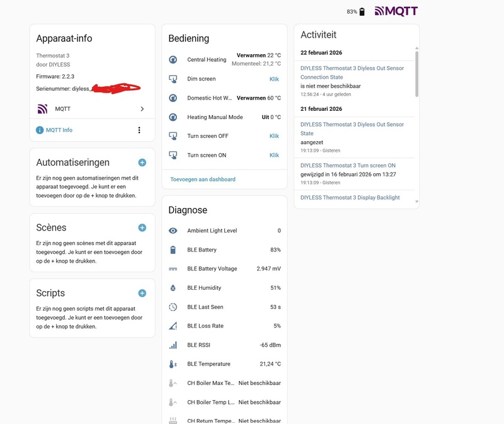Add a new script with plus icon
504x424 pixels.
142,293
